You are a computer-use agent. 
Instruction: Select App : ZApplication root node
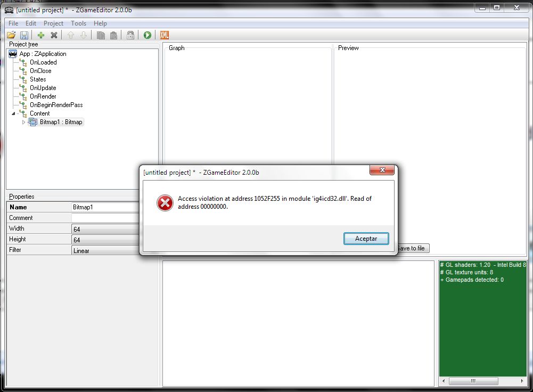point(43,54)
